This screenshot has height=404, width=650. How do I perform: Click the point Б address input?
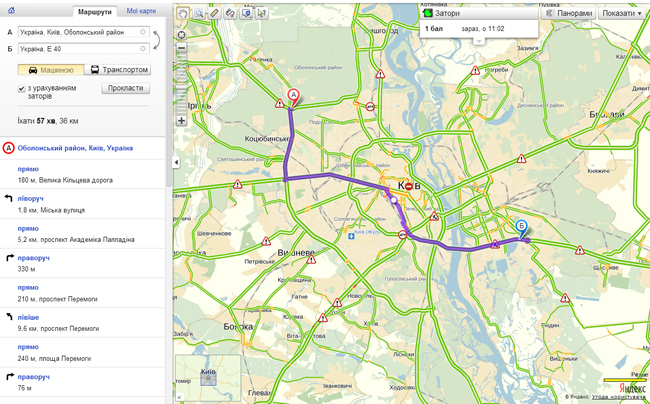pos(80,47)
